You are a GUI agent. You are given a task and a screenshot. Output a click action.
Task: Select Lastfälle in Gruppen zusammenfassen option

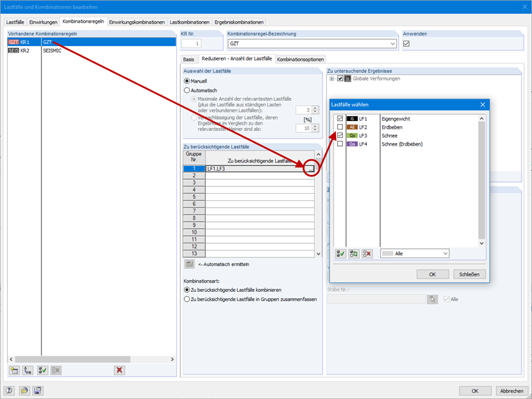pos(187,300)
